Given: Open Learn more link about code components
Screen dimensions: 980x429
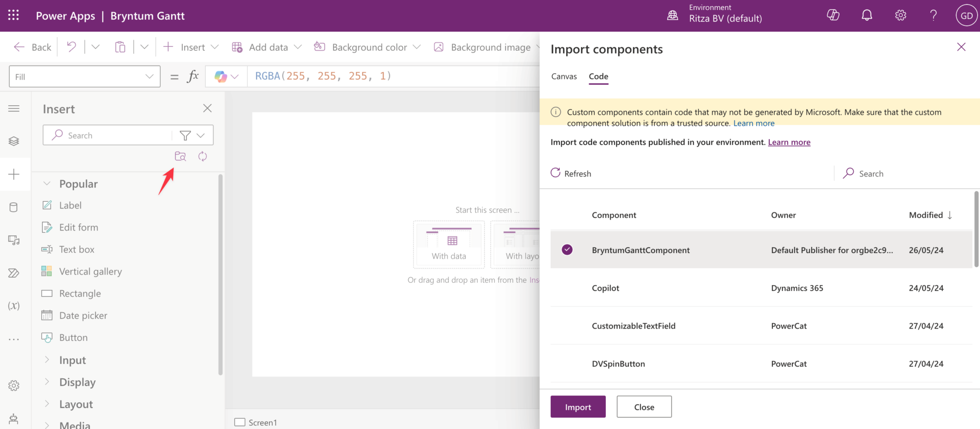Looking at the screenshot, I should point(789,142).
